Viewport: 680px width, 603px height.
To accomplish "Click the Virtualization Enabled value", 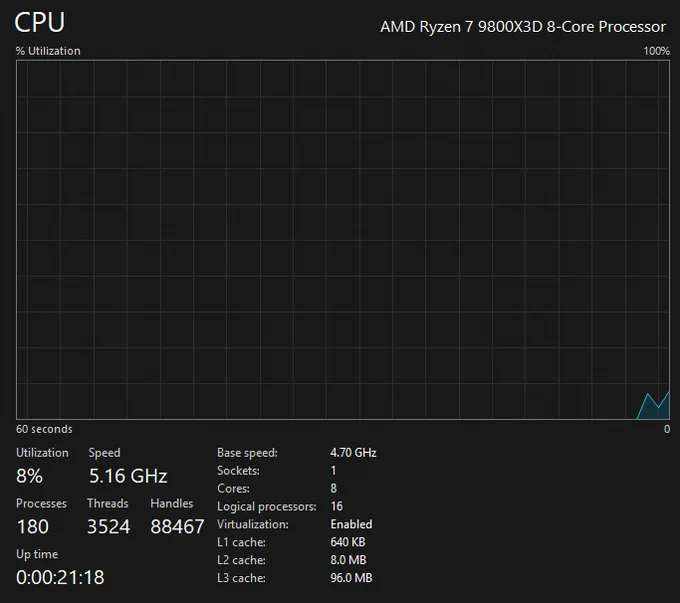I will coord(351,524).
